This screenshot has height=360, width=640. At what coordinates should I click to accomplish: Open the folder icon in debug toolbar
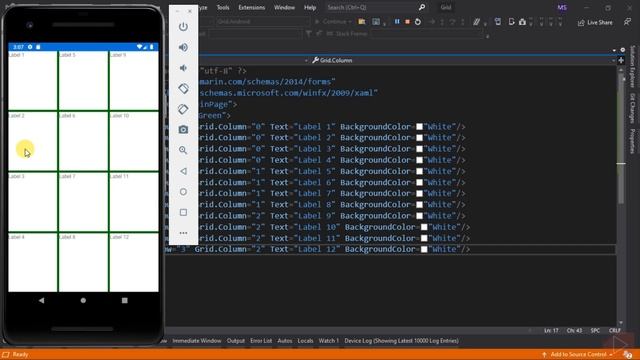[x=362, y=22]
